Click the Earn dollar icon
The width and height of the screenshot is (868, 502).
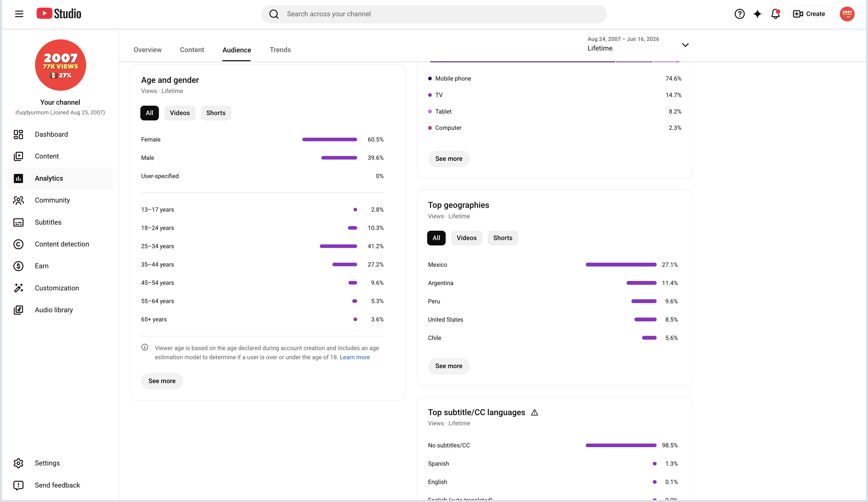pyautogui.click(x=18, y=266)
